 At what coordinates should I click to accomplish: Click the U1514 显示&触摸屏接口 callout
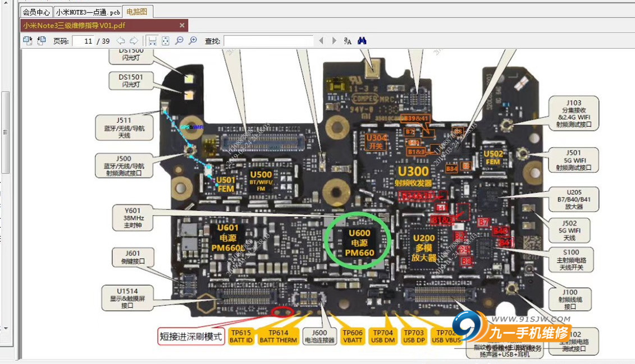coord(127,298)
